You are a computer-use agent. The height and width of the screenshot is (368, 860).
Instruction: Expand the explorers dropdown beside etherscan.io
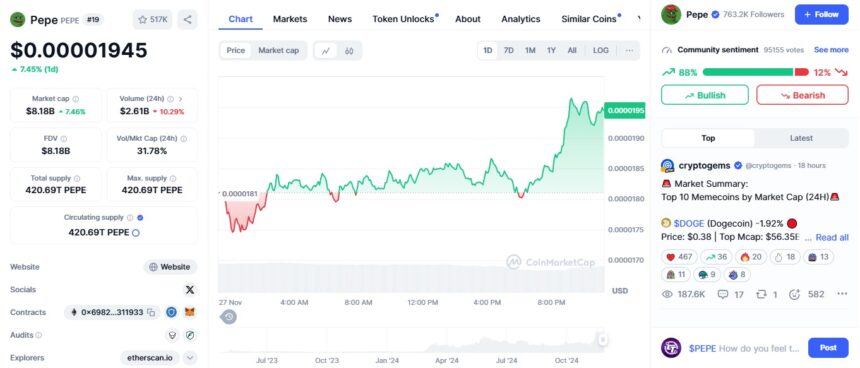tap(190, 358)
